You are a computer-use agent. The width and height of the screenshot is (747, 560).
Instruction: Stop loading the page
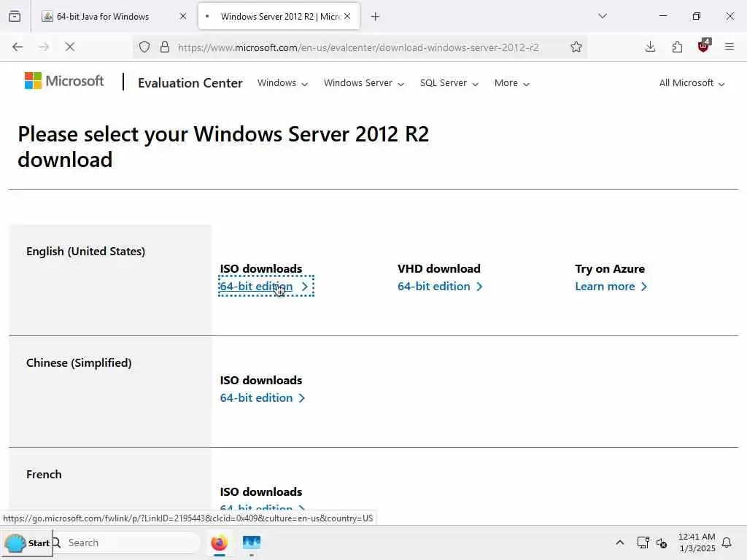[x=70, y=47]
